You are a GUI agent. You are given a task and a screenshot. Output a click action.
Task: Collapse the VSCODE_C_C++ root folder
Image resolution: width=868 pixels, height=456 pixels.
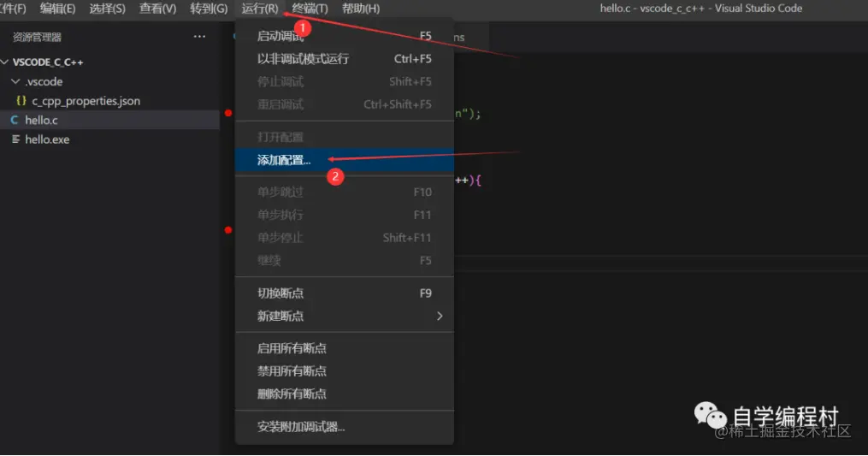click(x=109, y=62)
